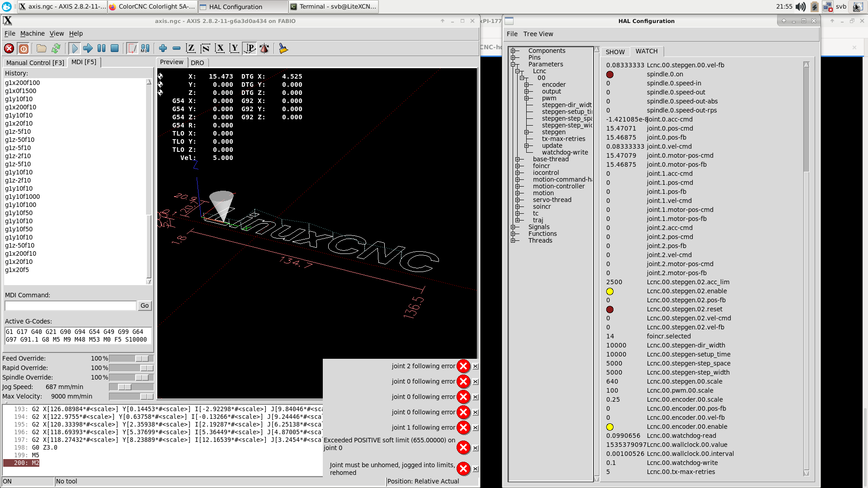The width and height of the screenshot is (868, 488).
Task: Switch to SHOW tab
Action: (x=615, y=52)
